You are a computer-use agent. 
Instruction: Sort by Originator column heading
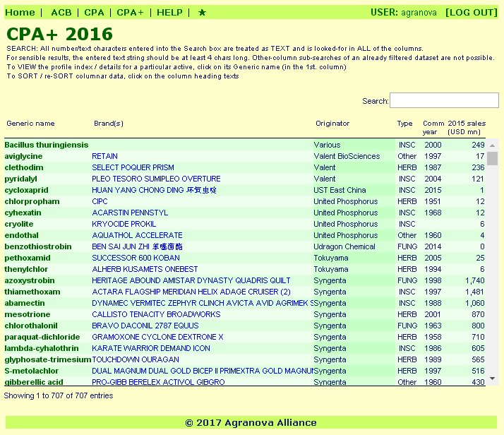pos(332,124)
